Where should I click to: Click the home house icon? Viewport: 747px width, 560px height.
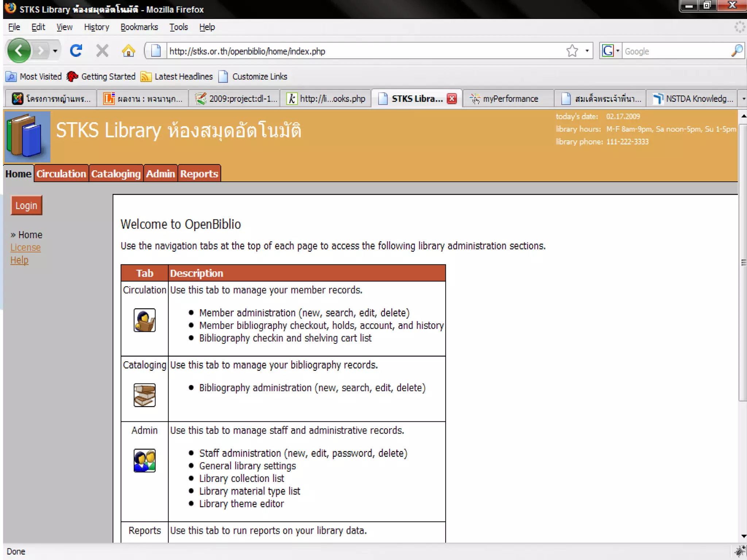[128, 51]
